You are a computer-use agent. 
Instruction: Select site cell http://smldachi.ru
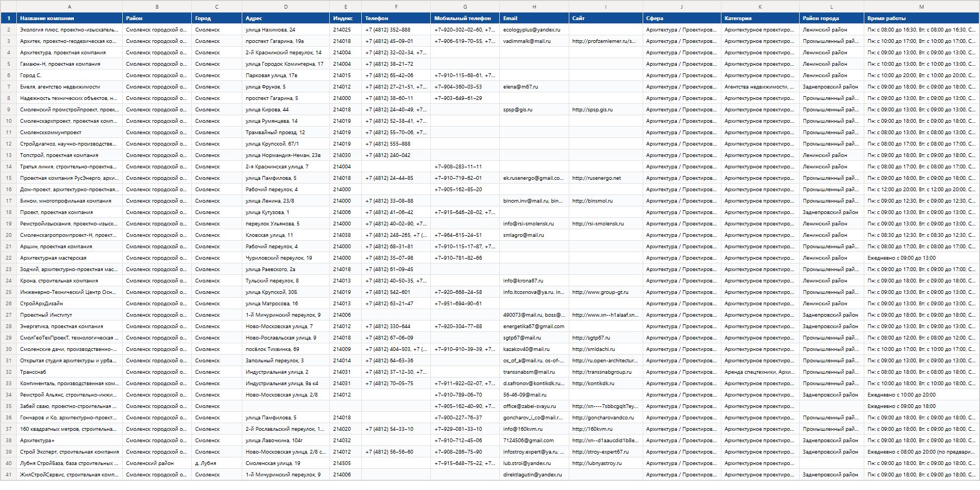[606, 349]
